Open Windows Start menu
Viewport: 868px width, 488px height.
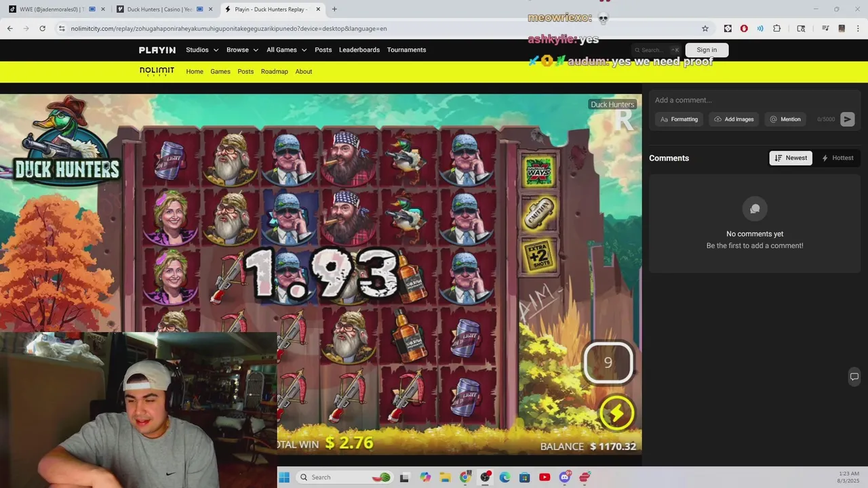[284, 477]
